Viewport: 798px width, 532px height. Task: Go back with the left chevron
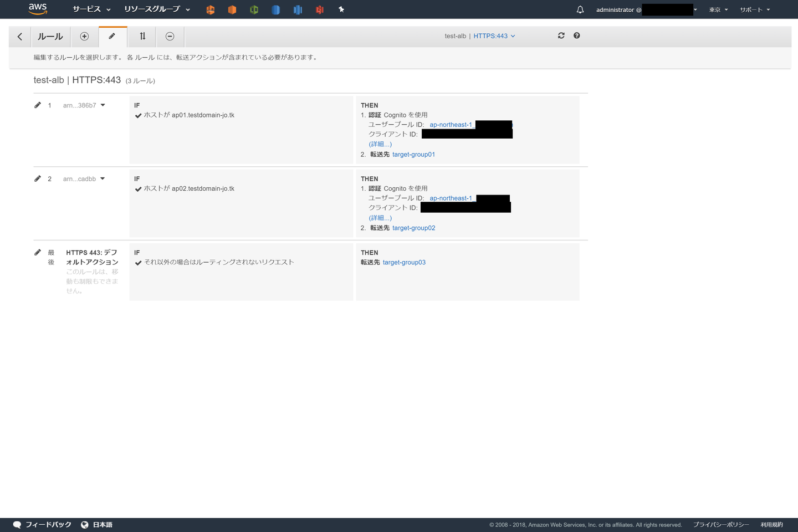pyautogui.click(x=20, y=37)
